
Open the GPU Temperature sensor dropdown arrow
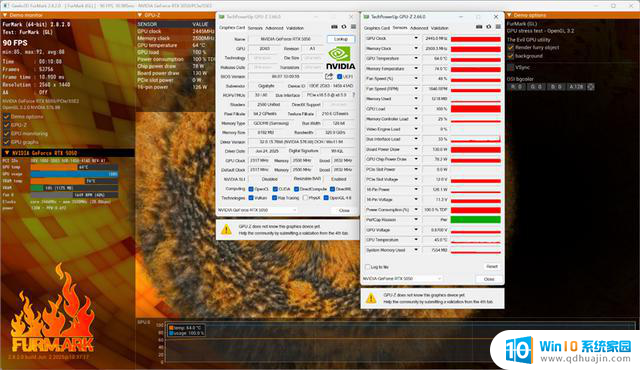[416, 58]
